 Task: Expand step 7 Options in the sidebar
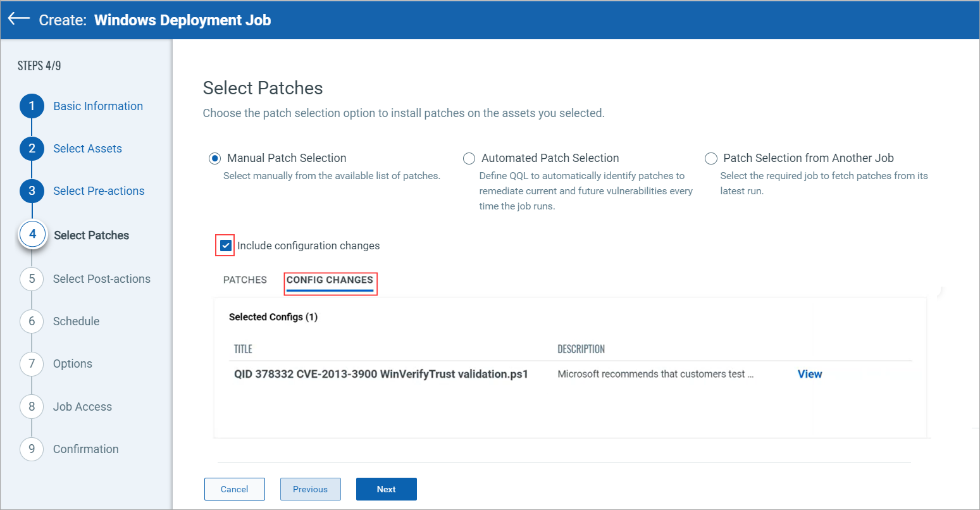click(x=32, y=363)
